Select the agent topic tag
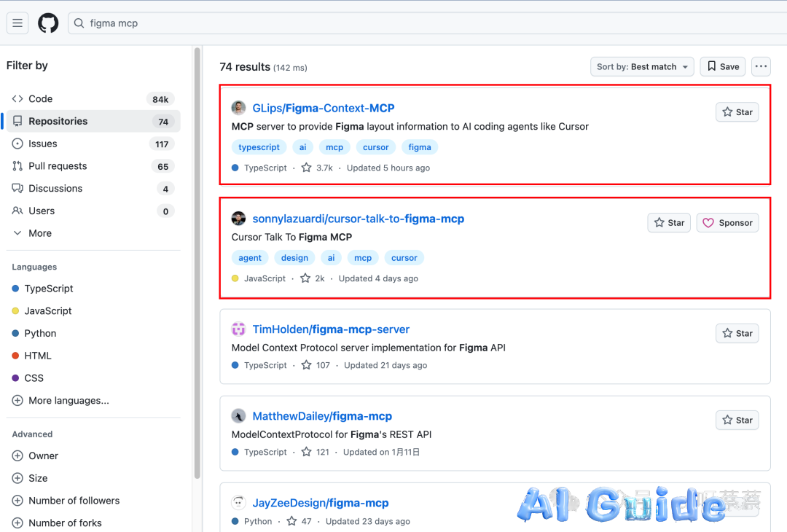 point(250,258)
